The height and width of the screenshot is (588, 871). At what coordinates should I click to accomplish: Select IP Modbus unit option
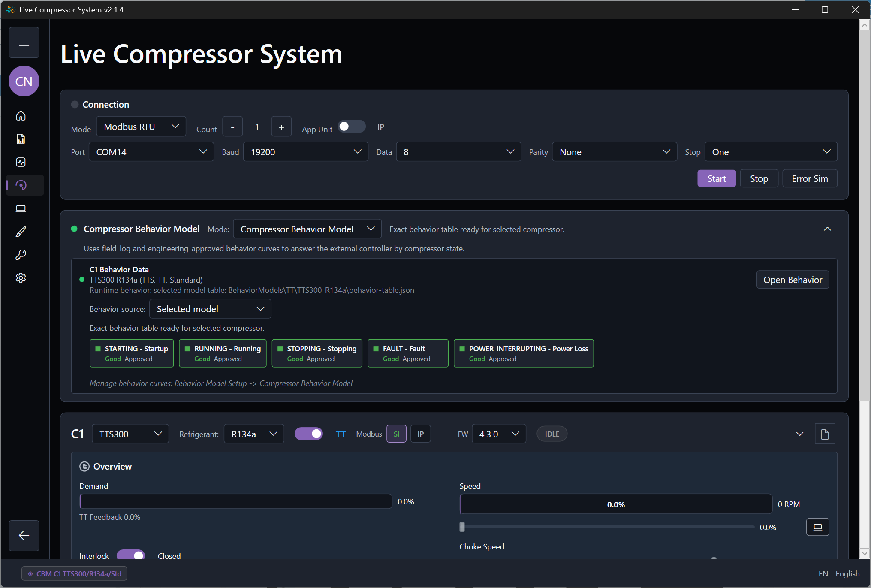[x=420, y=434]
